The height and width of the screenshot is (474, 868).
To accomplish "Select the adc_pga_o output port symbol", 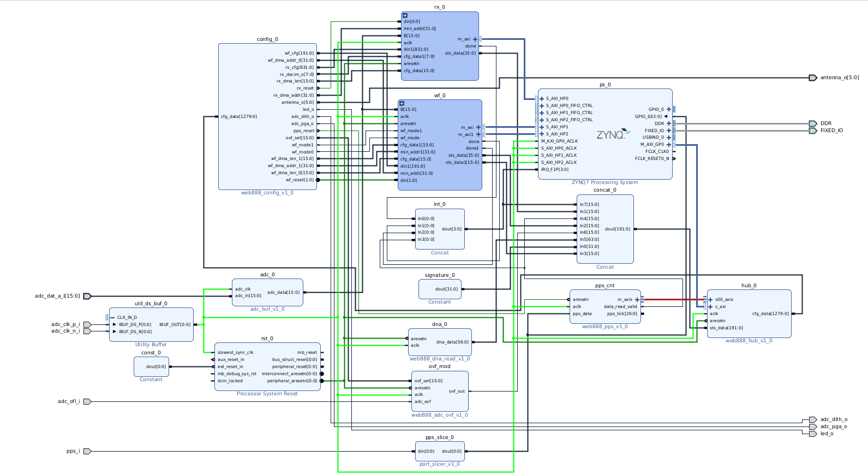I will coord(813,426).
